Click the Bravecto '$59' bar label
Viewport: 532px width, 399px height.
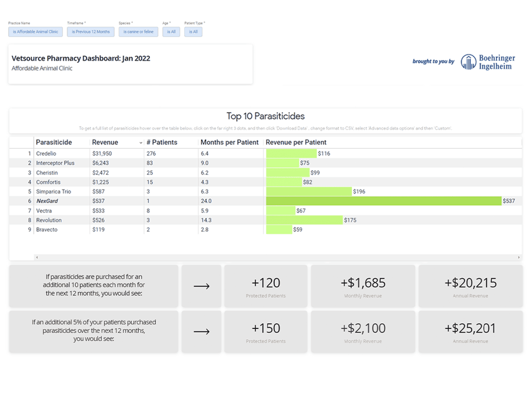(298, 230)
